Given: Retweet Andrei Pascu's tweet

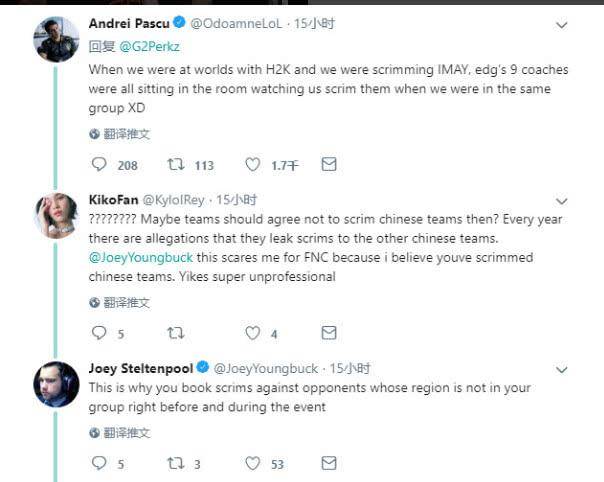Looking at the screenshot, I should click(173, 165).
